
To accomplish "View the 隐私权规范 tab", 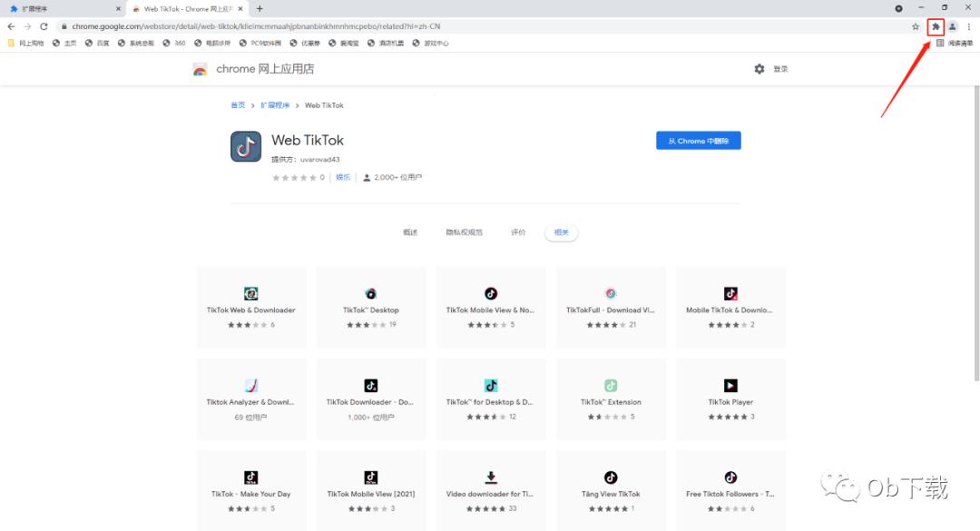I will (x=465, y=231).
